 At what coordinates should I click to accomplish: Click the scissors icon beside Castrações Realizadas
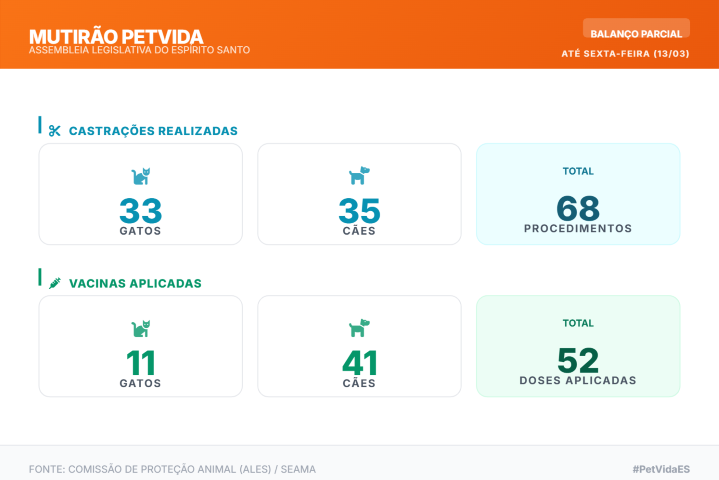pyautogui.click(x=55, y=131)
